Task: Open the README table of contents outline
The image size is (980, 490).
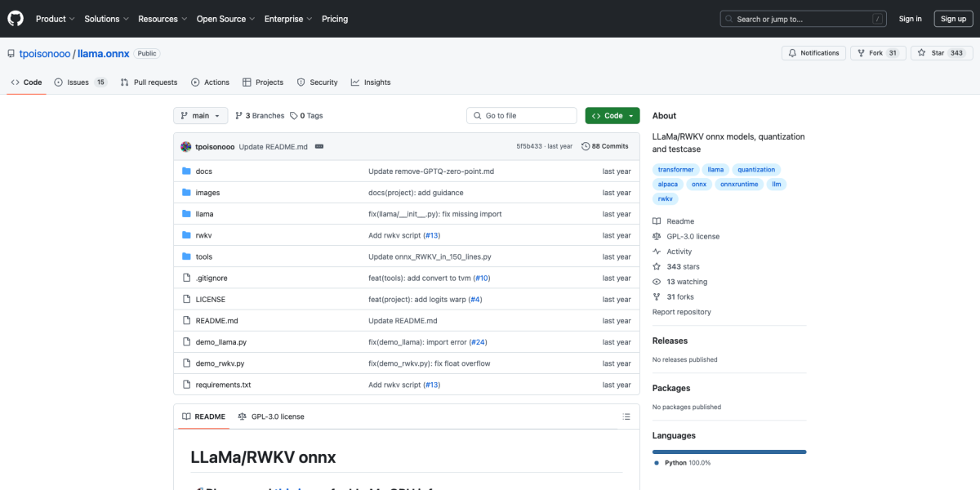Action: point(626,416)
